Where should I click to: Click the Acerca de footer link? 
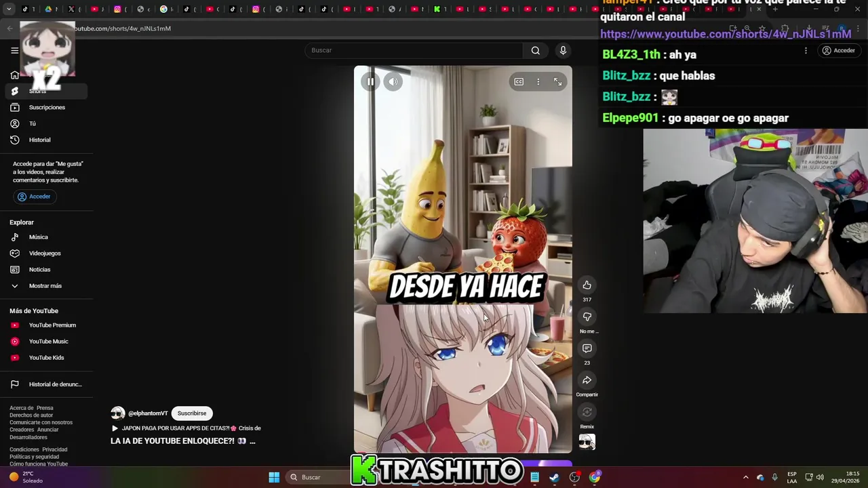click(21, 408)
